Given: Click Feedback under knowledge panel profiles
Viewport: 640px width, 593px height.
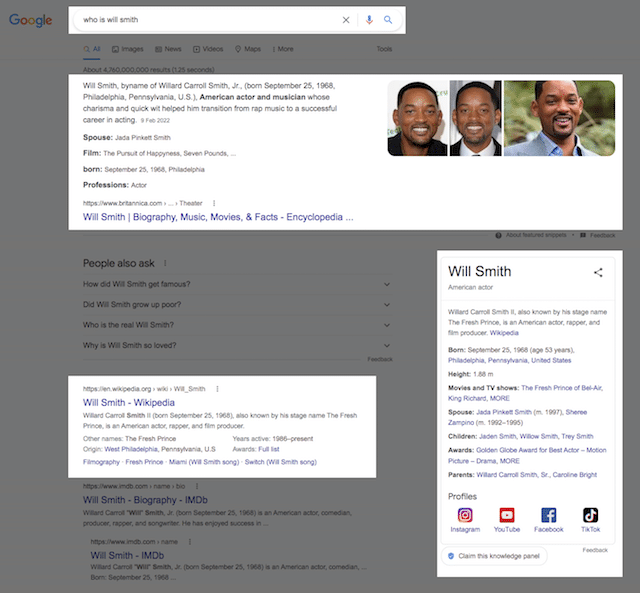Looking at the screenshot, I should 595,550.
